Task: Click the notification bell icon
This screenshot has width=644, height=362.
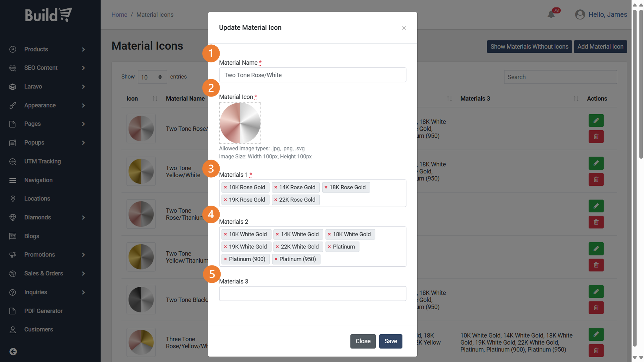Action: tap(551, 14)
